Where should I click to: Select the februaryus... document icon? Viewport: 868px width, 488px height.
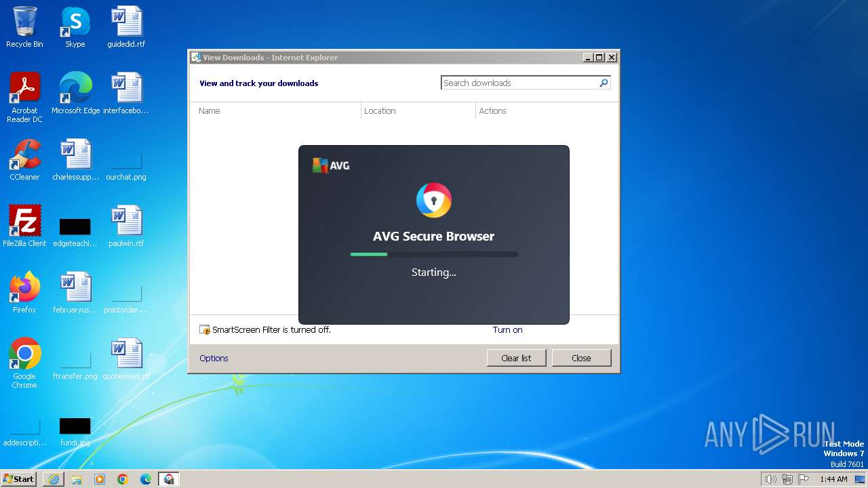click(x=75, y=292)
